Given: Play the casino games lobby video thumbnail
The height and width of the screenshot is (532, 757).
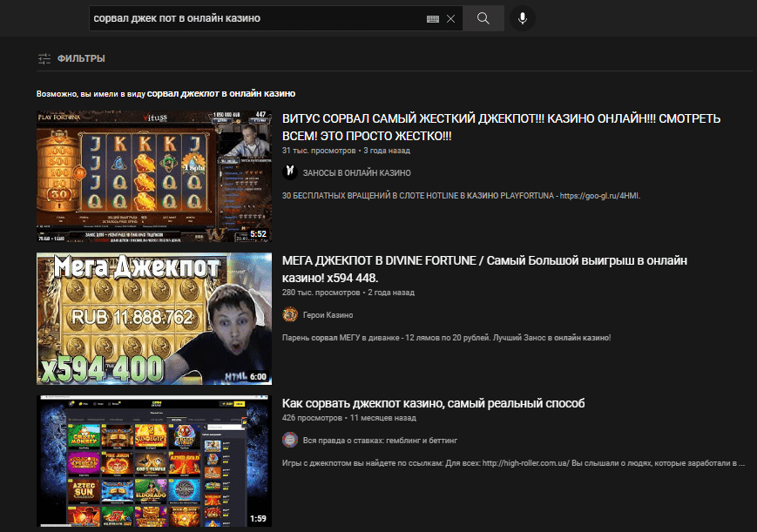Looking at the screenshot, I should point(153,461).
